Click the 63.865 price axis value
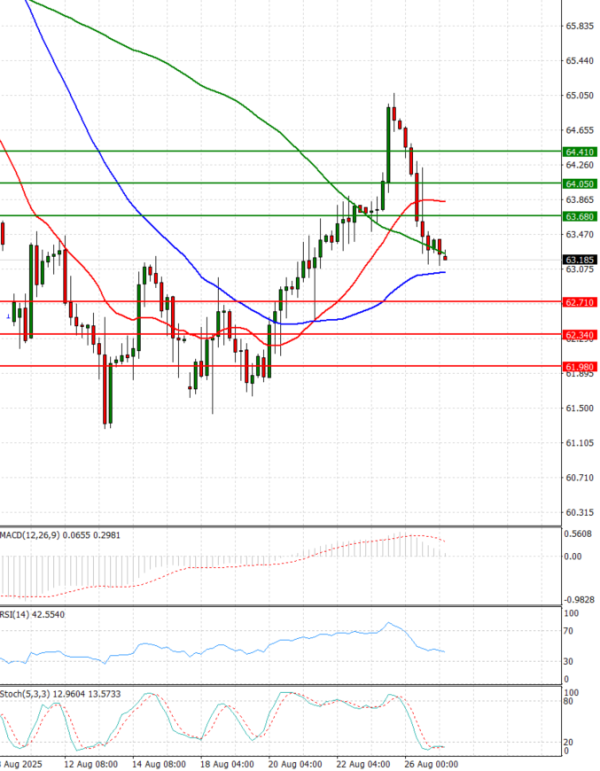This screenshot has width=600, height=771. 580,200
